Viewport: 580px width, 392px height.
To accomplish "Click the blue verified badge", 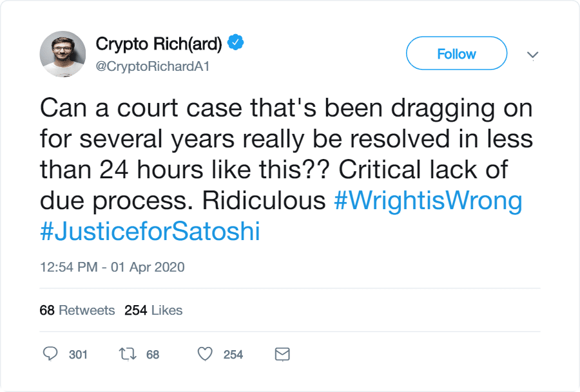I will (237, 44).
